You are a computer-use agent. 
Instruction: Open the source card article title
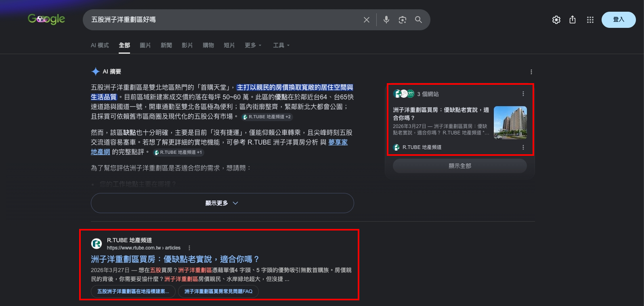tap(441, 114)
